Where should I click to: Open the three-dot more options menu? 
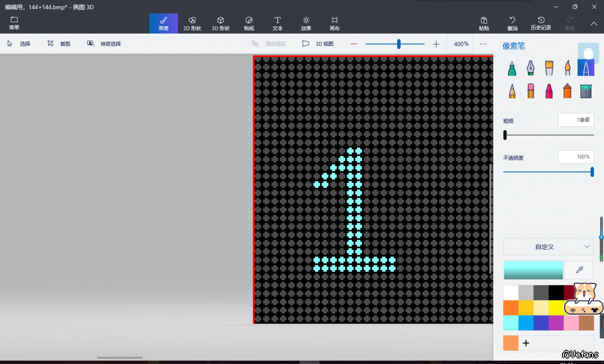pos(483,44)
